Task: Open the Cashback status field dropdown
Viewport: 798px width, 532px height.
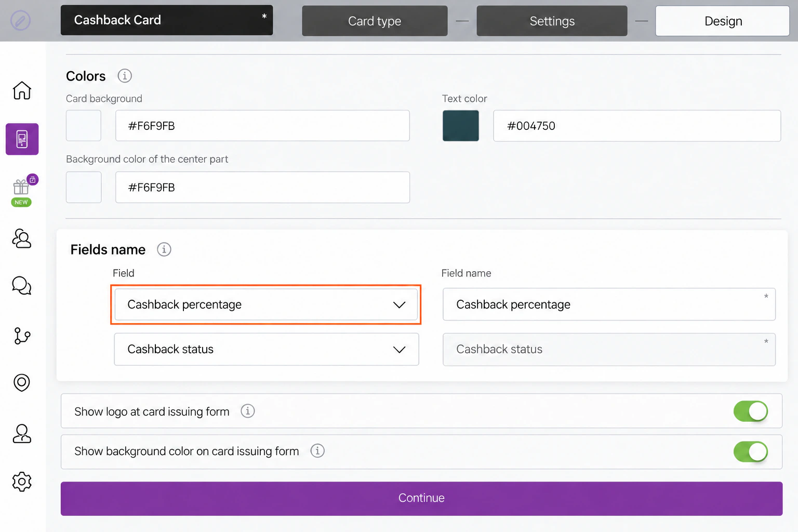Action: (267, 349)
